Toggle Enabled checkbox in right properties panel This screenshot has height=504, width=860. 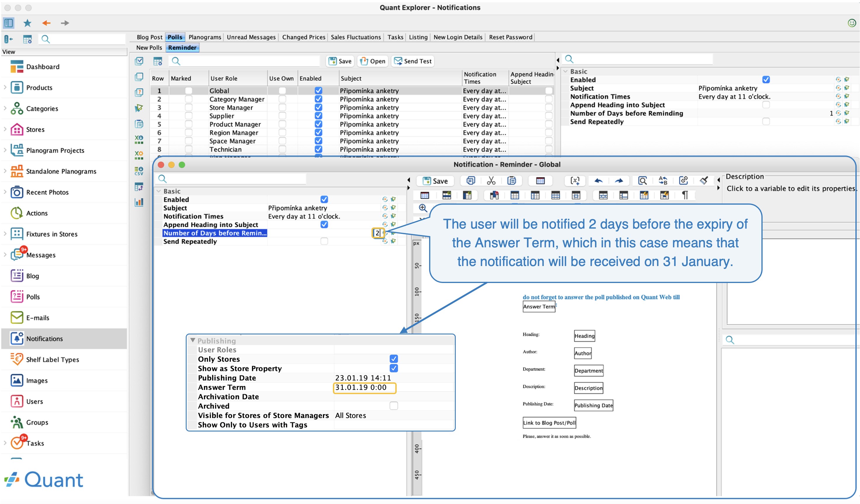[766, 80]
